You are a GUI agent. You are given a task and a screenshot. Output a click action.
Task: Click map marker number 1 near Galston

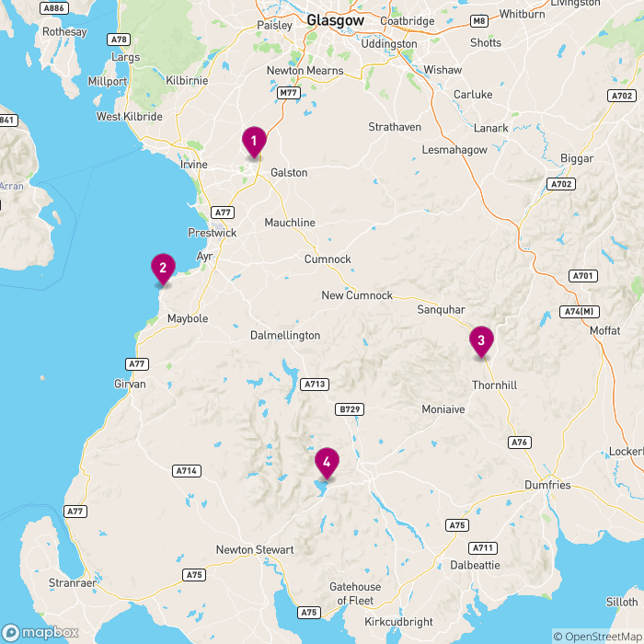pos(254,142)
